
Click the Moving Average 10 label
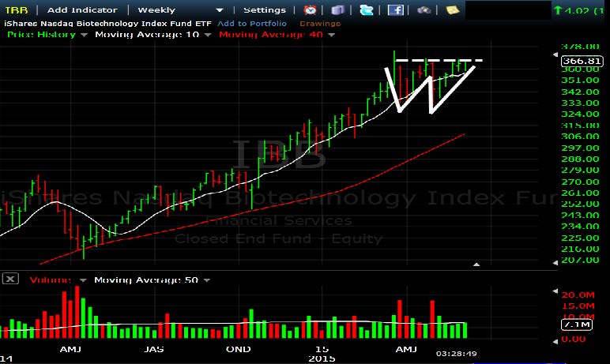point(147,35)
